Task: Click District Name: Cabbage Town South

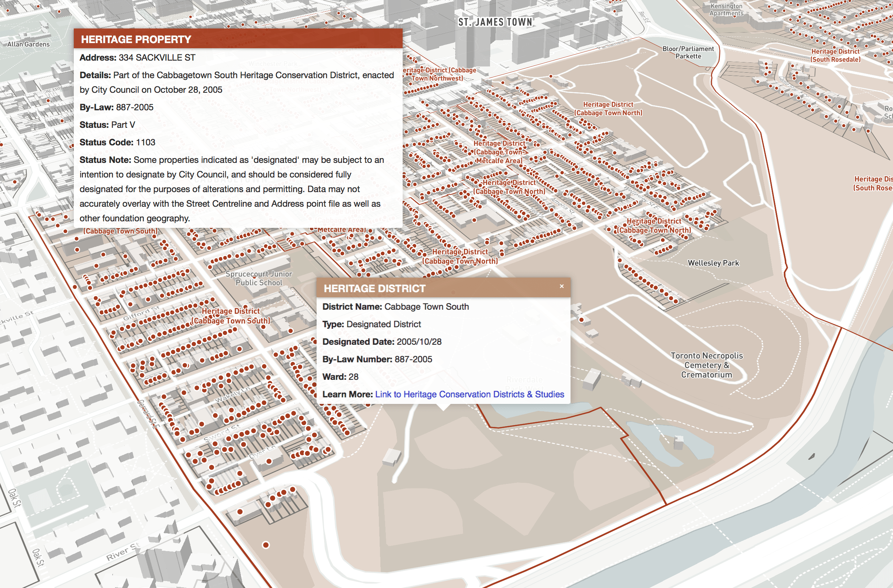Action: [x=395, y=307]
